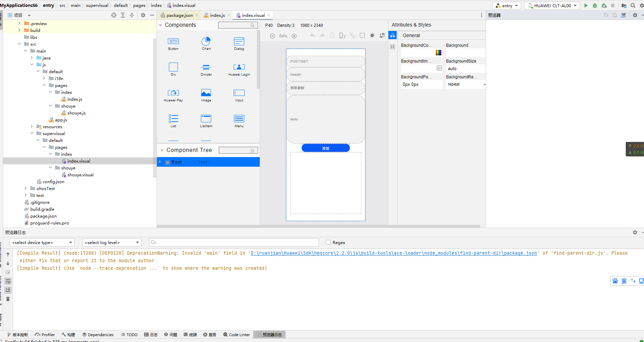Toggle the square outline icon above canvas

362,36
